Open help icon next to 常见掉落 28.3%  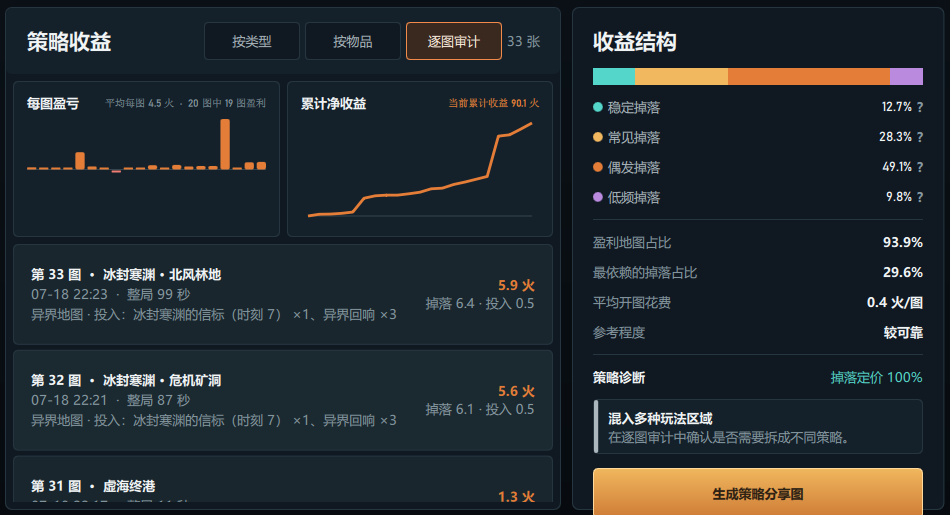point(920,137)
